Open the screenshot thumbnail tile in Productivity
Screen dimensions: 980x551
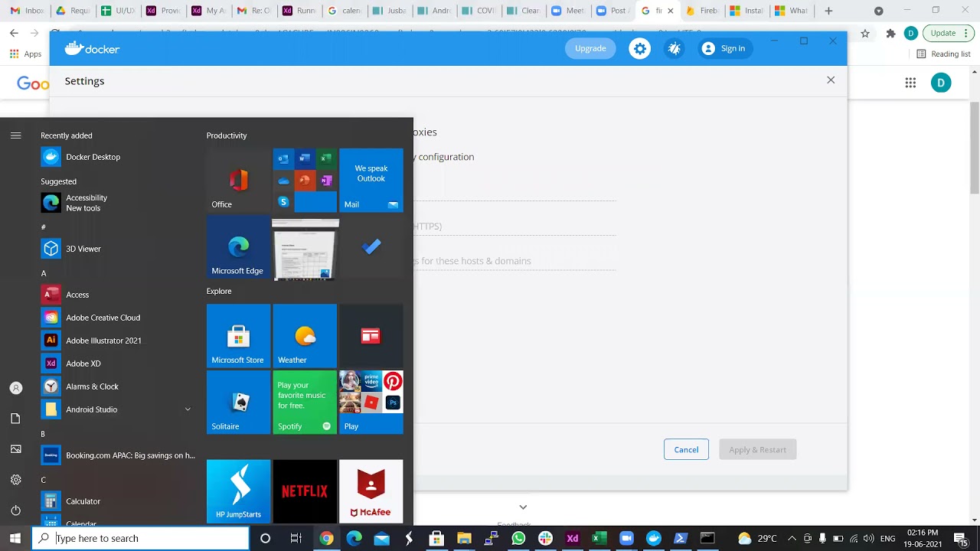point(305,249)
